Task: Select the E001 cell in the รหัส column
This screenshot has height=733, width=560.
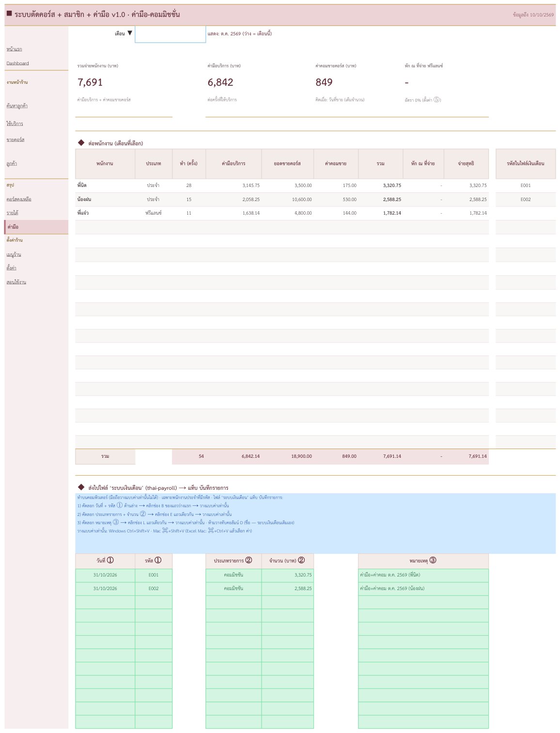Action: pyautogui.click(x=154, y=575)
